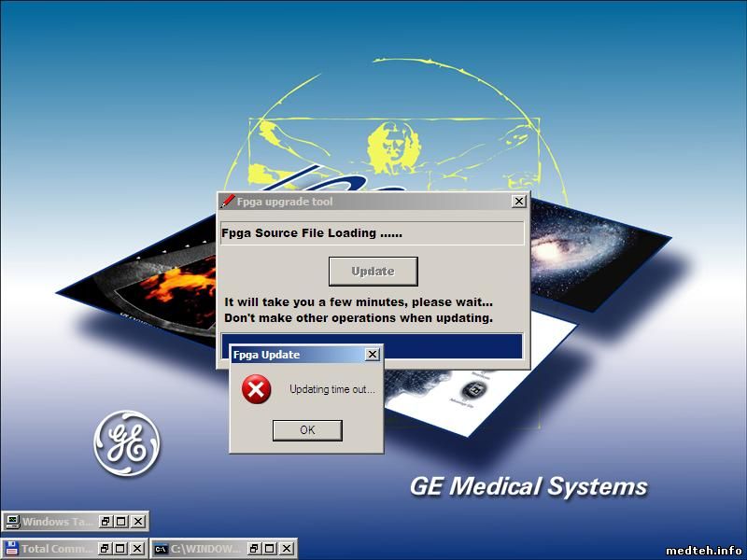Click OK in the Fpga Update dialog
747x560 pixels.
tap(307, 430)
